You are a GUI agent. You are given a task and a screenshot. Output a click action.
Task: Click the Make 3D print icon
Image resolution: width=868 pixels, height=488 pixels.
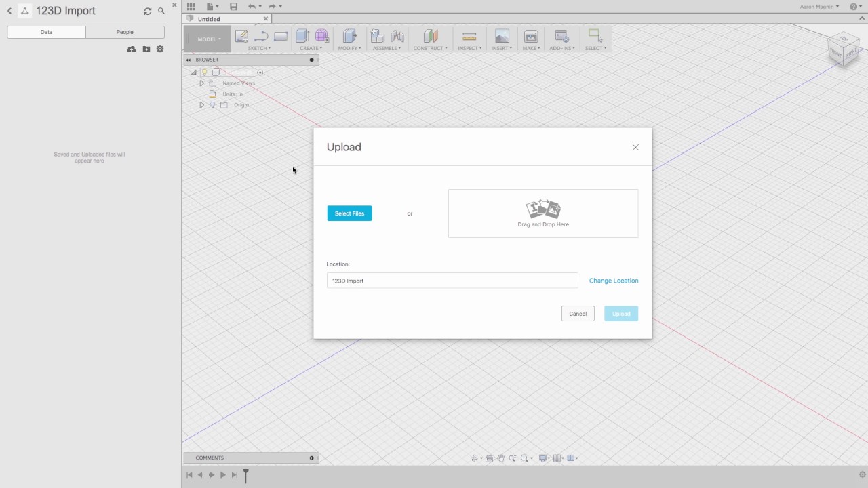pyautogui.click(x=531, y=37)
